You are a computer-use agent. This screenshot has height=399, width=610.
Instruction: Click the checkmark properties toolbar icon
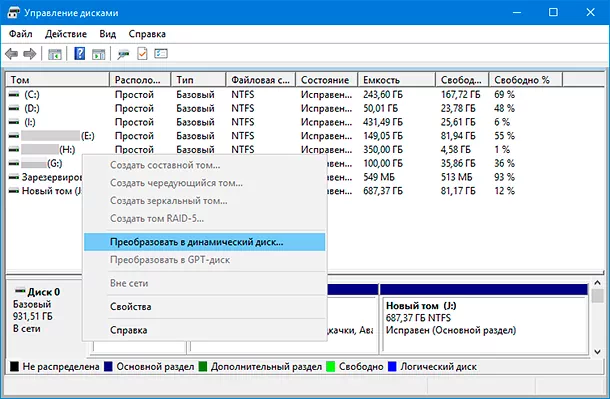pos(142,54)
